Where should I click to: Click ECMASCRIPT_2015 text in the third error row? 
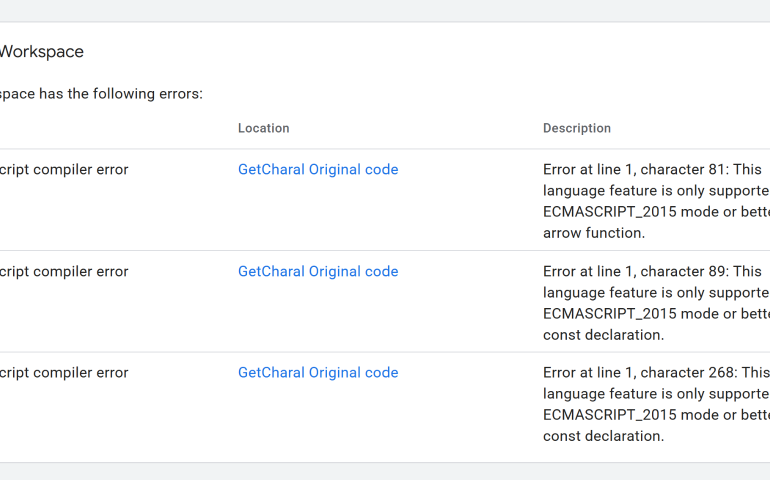607,415
